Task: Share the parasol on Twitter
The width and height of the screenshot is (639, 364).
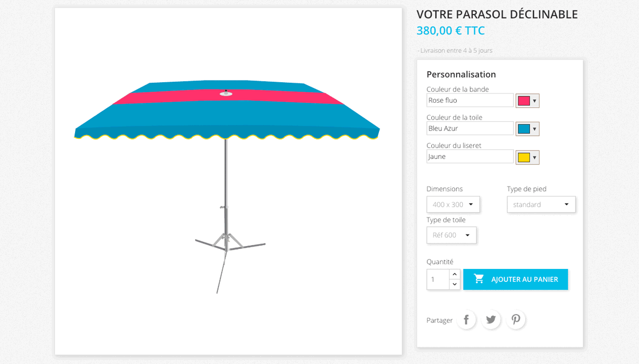Action: tap(491, 320)
